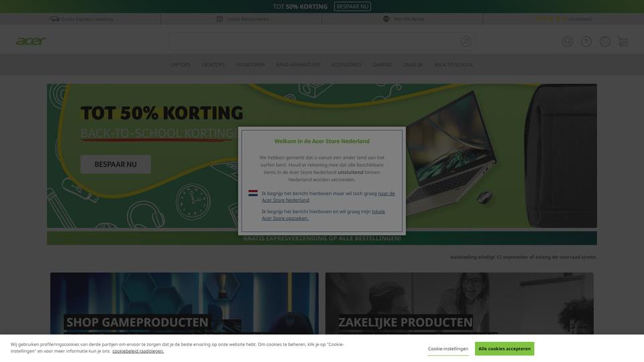Click the Gratis Expresverzending banner strip
This screenshot has height=362, width=644.
coord(321,238)
